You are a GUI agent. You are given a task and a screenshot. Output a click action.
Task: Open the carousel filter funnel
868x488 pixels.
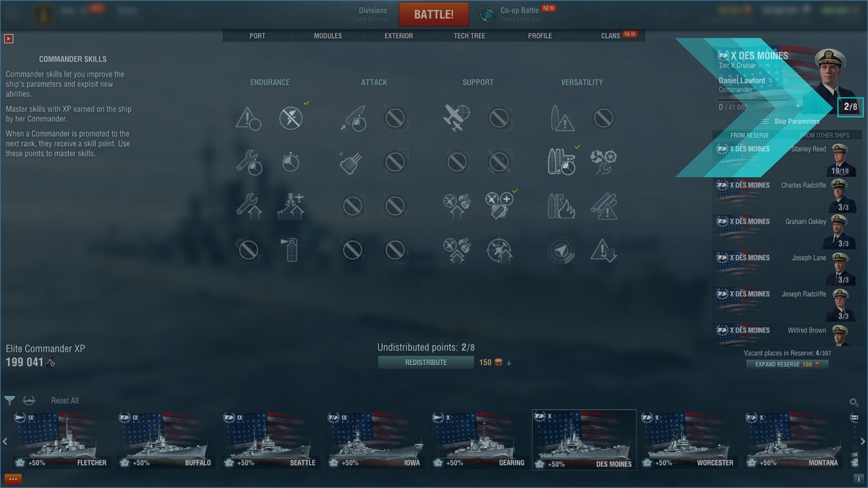[x=9, y=401]
